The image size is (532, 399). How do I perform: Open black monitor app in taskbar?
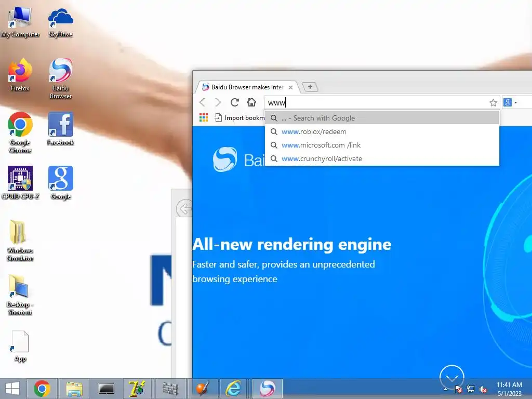[107, 389]
